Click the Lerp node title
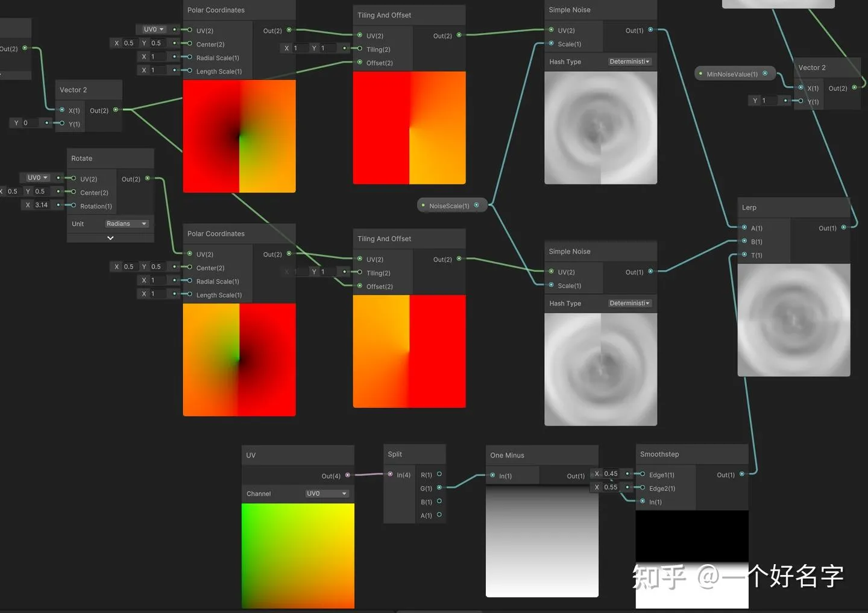868x613 pixels. click(749, 207)
